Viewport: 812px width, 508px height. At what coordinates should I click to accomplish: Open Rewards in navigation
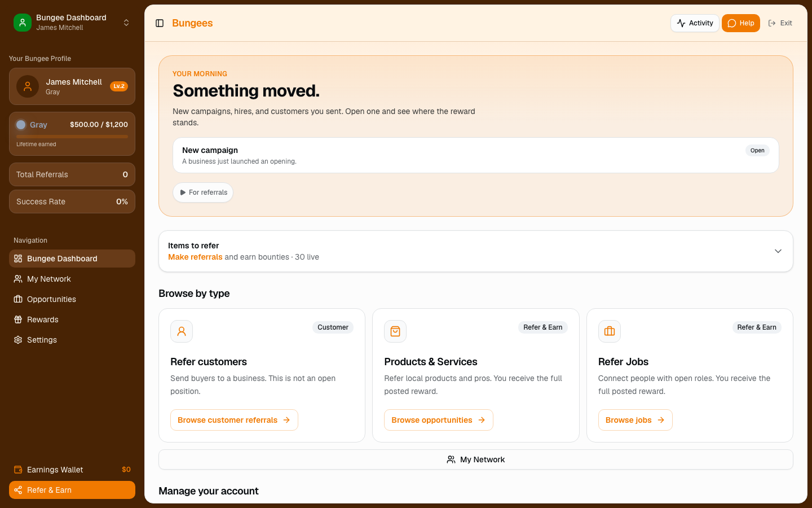coord(72,319)
